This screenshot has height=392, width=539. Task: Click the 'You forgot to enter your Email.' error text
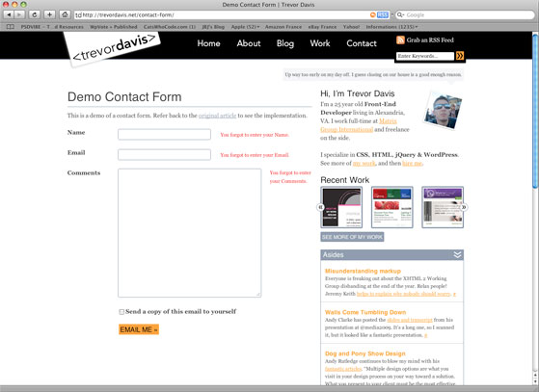click(255, 155)
